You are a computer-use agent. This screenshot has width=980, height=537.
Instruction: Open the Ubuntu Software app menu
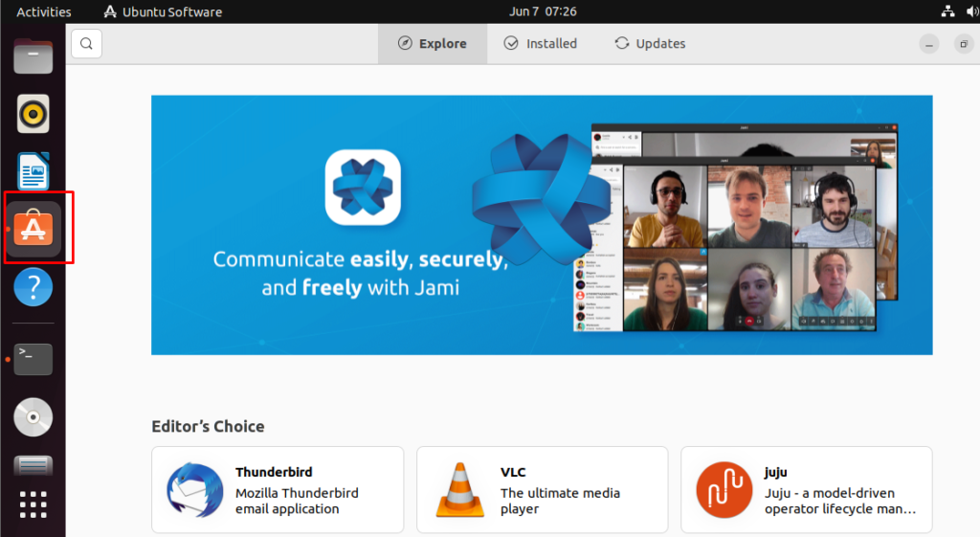(163, 11)
